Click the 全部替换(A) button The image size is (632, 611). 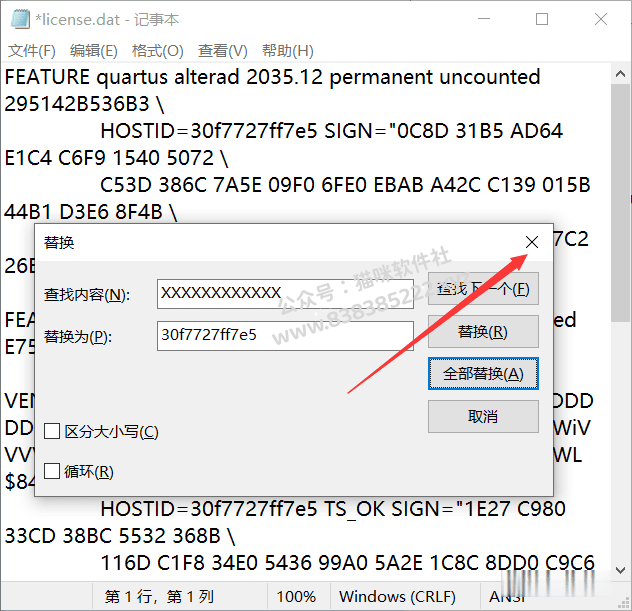pos(483,374)
